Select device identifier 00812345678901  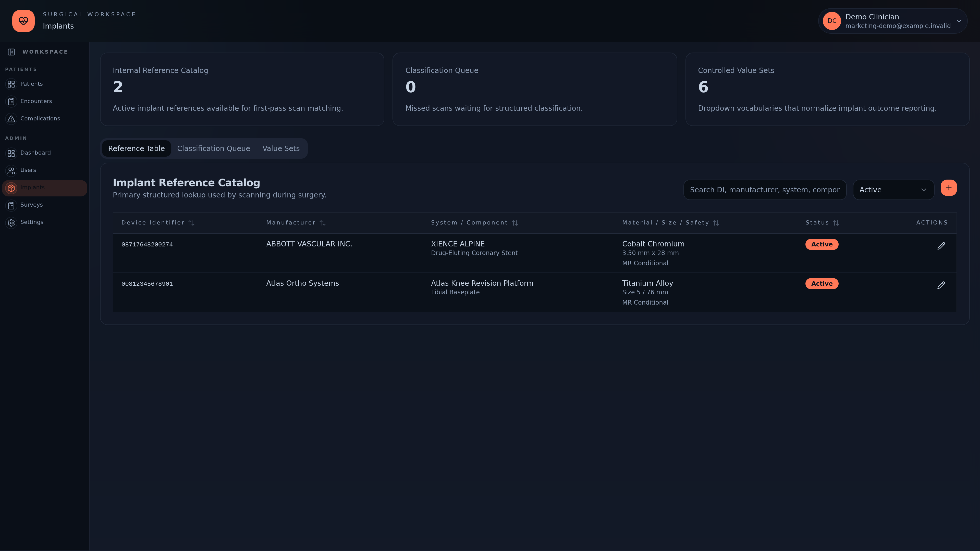click(147, 284)
